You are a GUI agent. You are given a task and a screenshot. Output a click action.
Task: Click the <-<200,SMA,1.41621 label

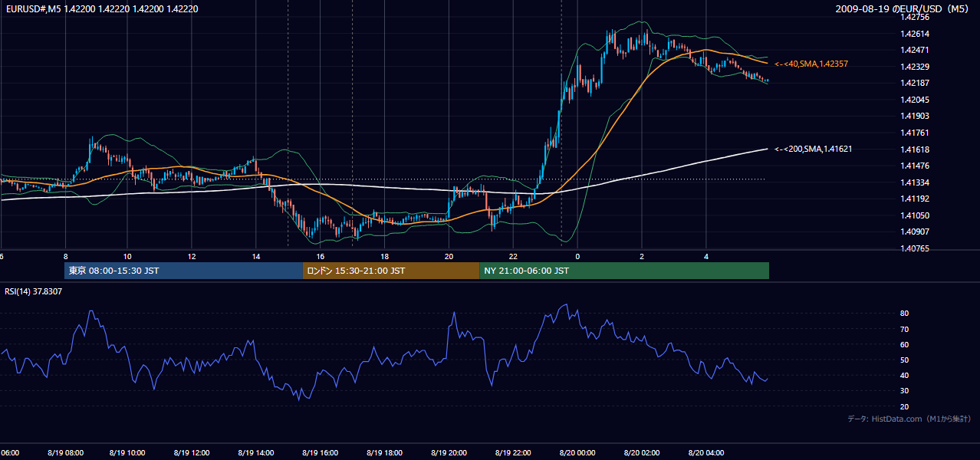(814, 149)
